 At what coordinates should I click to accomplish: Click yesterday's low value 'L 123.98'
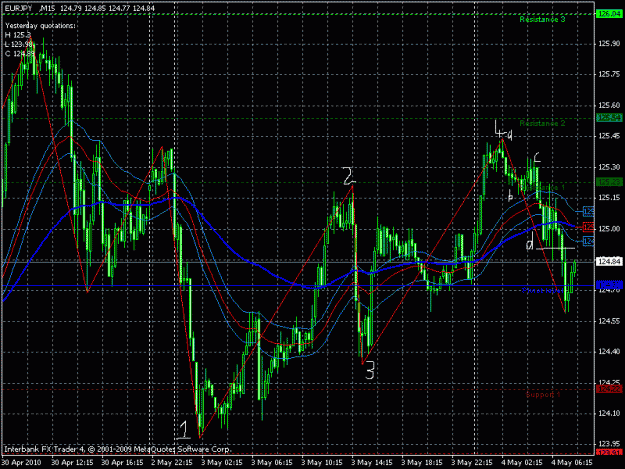point(19,44)
